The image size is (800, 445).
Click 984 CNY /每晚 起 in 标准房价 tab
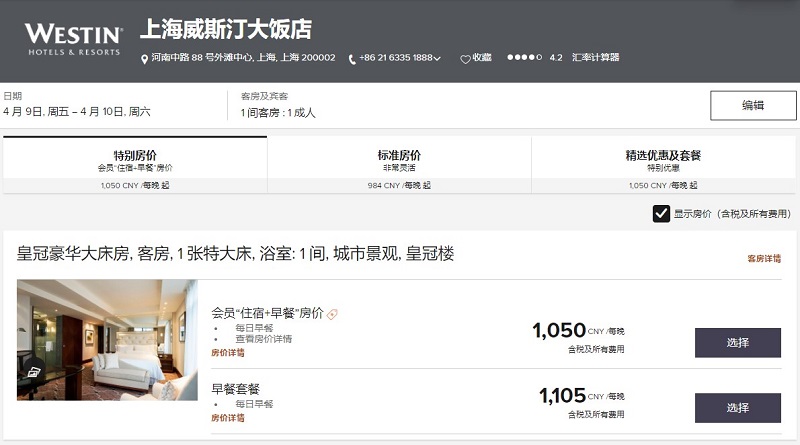399,185
